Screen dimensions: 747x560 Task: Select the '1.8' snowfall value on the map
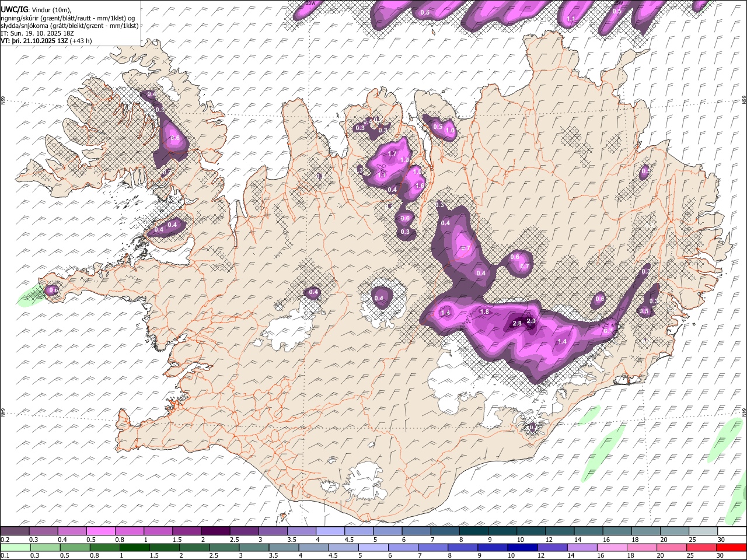(x=484, y=312)
